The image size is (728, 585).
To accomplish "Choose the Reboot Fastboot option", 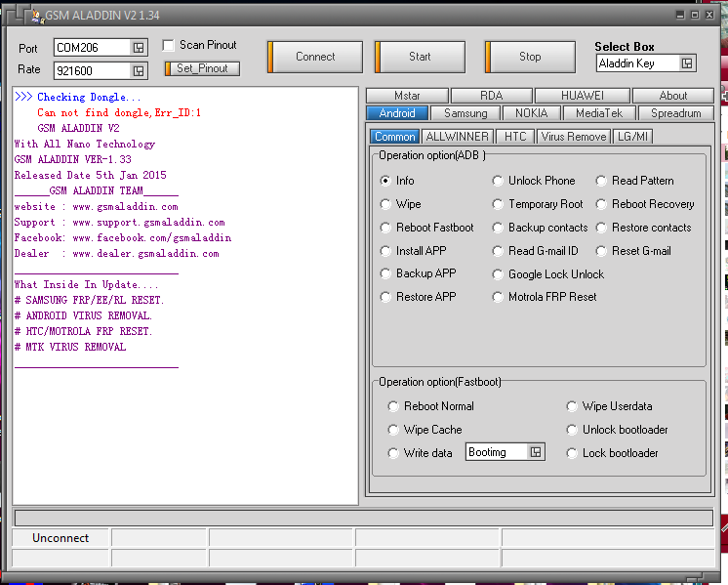I will click(426, 228).
